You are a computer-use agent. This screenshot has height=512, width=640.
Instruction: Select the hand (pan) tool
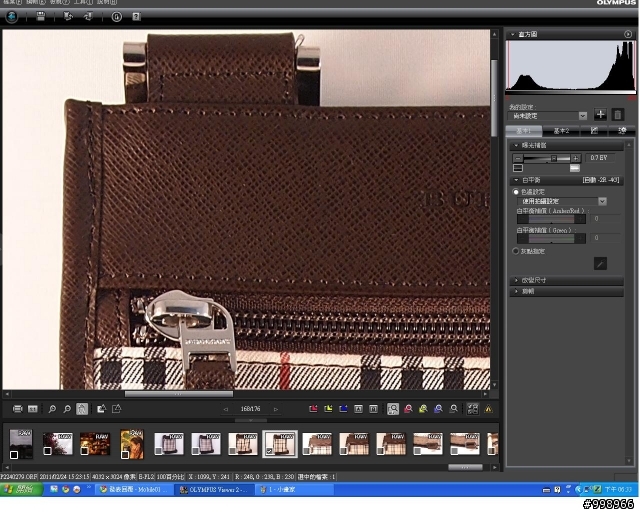pyautogui.click(x=82, y=409)
